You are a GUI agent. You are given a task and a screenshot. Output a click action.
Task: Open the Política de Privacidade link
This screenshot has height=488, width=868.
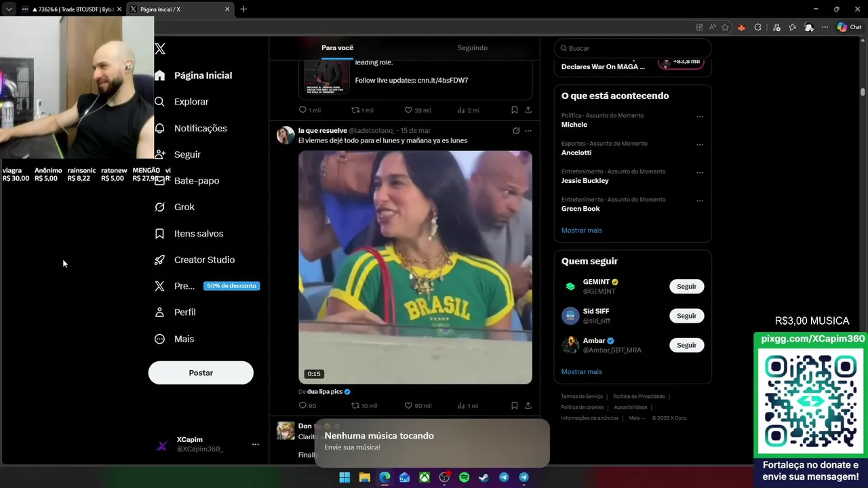point(639,396)
